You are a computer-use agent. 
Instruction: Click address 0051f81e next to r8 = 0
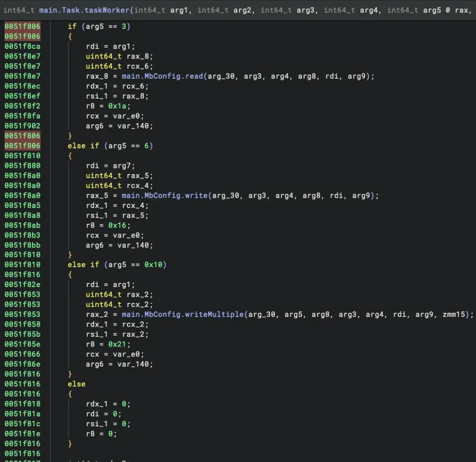(x=22, y=434)
